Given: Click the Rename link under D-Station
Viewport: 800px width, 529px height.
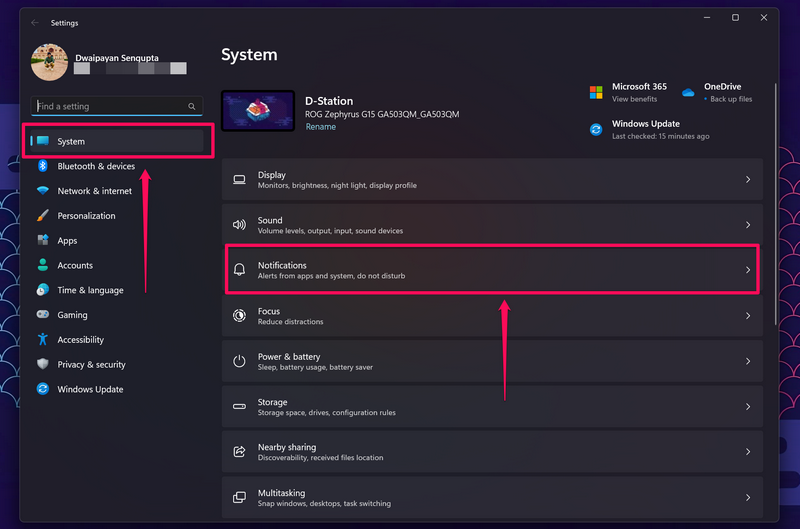Looking at the screenshot, I should (x=320, y=127).
